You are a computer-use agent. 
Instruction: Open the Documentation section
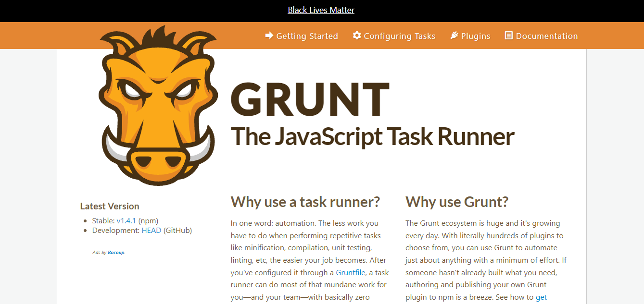(x=541, y=36)
